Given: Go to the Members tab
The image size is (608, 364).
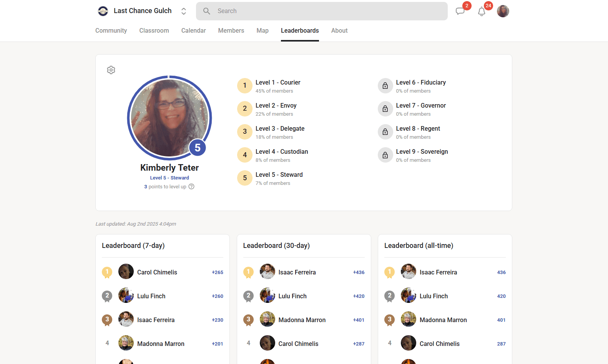Looking at the screenshot, I should click(231, 31).
